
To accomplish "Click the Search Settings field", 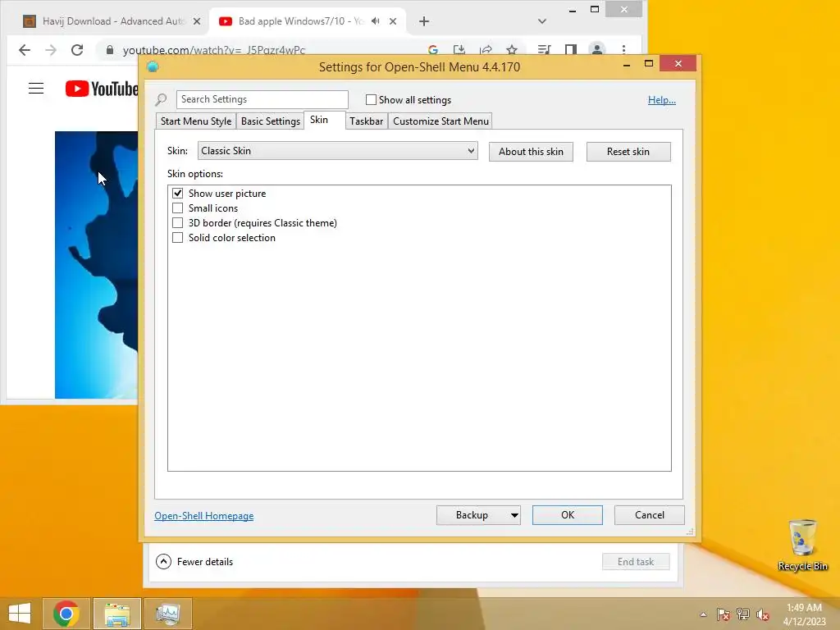I will [x=262, y=99].
